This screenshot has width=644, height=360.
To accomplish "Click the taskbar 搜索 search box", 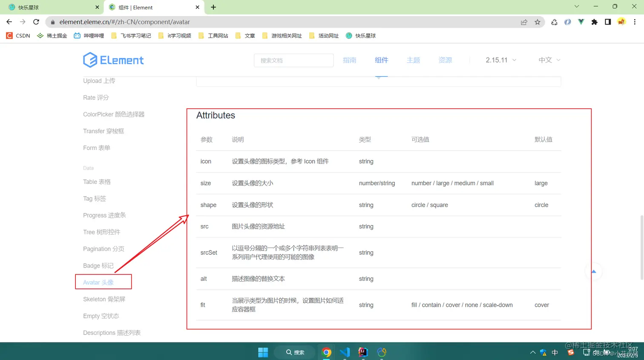I will pyautogui.click(x=295, y=352).
